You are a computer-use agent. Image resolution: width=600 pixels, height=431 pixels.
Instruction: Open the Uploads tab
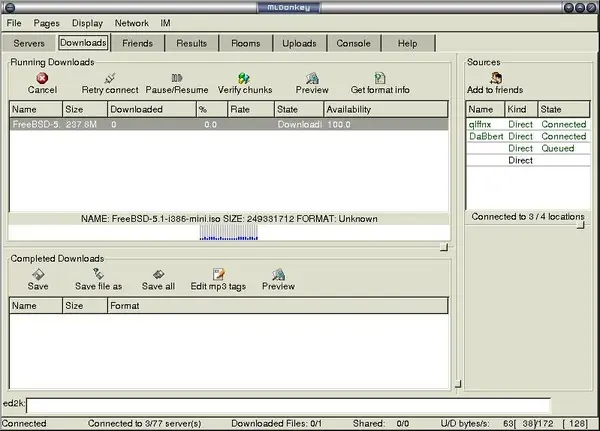(299, 44)
